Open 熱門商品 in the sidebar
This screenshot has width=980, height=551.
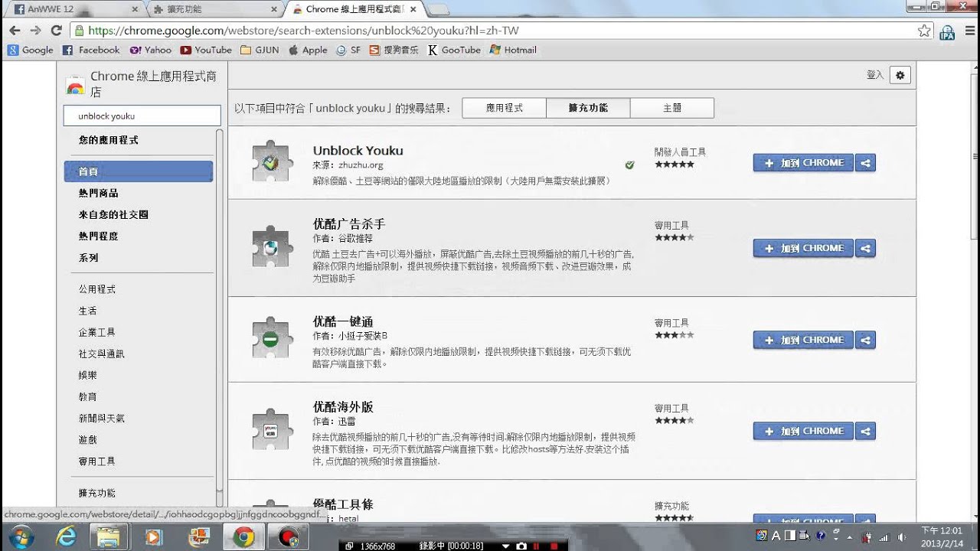pyautogui.click(x=98, y=193)
